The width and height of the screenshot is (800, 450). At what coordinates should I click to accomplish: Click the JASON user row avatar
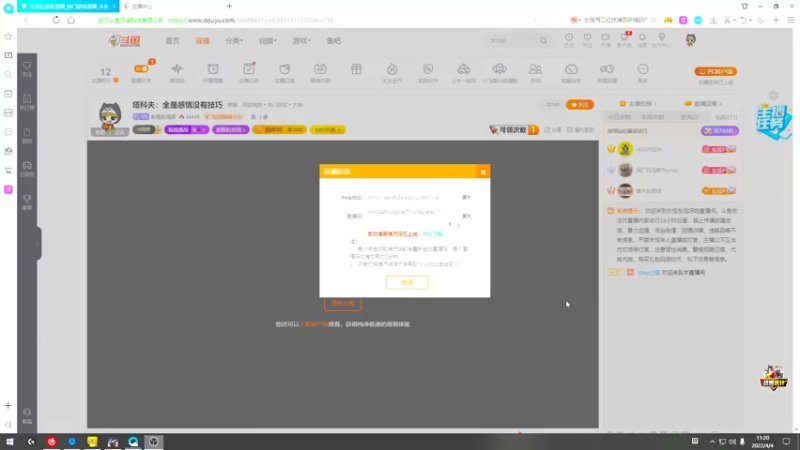(625, 149)
